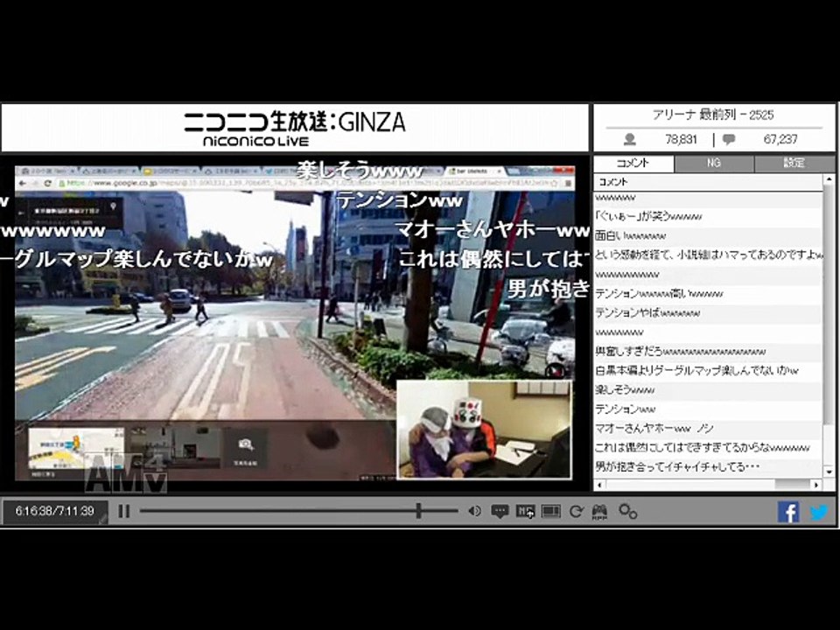Screen dimensions: 840x630
Task: Click the comment list scroll up arrow
Action: [x=829, y=179]
